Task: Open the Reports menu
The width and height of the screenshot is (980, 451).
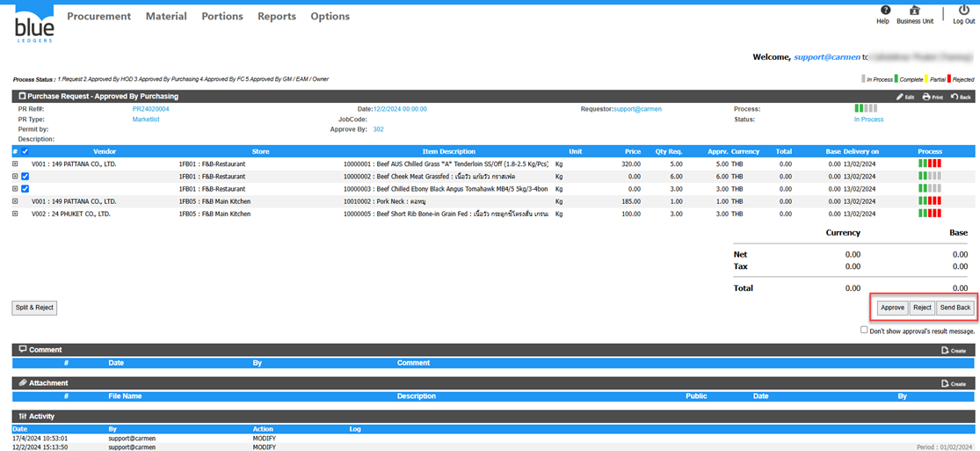Action: pos(276,17)
